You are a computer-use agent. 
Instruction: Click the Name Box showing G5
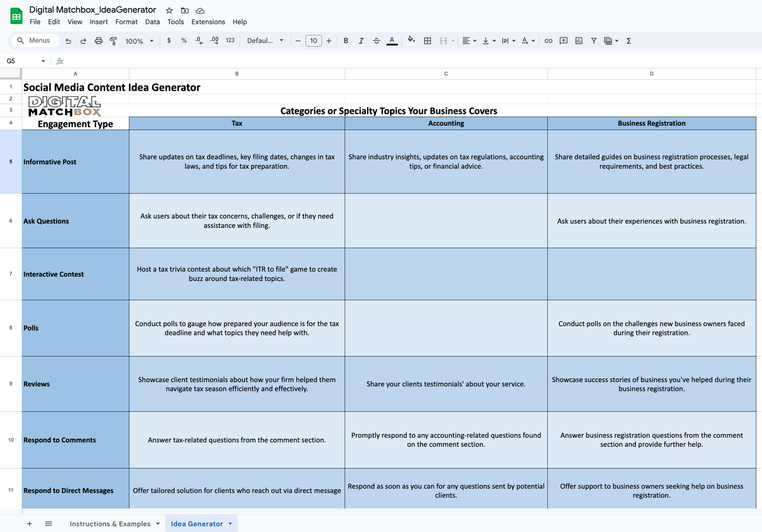pyautogui.click(x=22, y=61)
